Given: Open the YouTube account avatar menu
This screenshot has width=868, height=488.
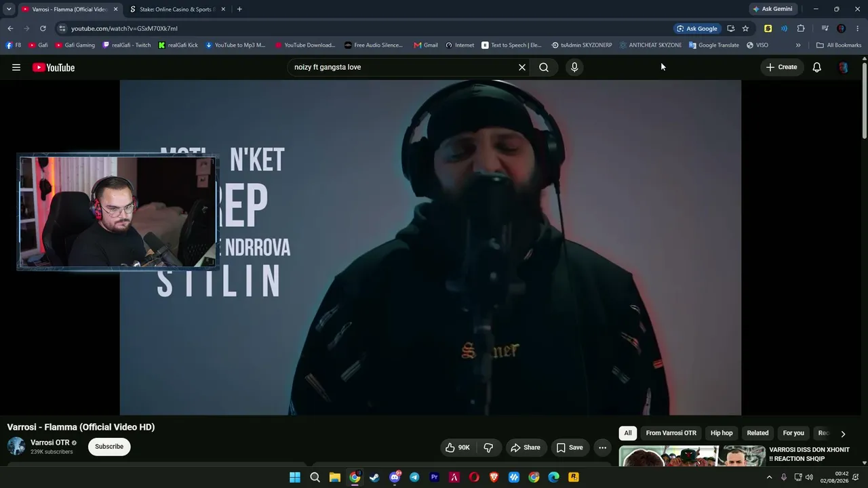Looking at the screenshot, I should click(843, 67).
